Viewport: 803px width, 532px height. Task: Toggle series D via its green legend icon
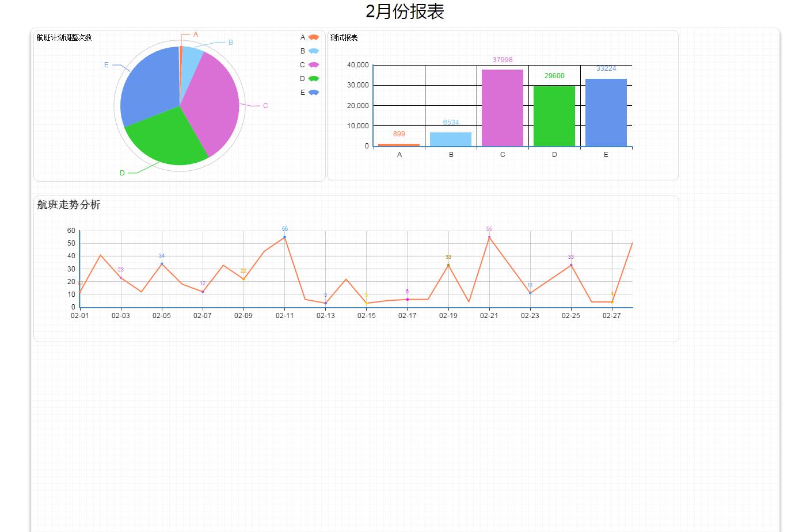pyautogui.click(x=314, y=79)
